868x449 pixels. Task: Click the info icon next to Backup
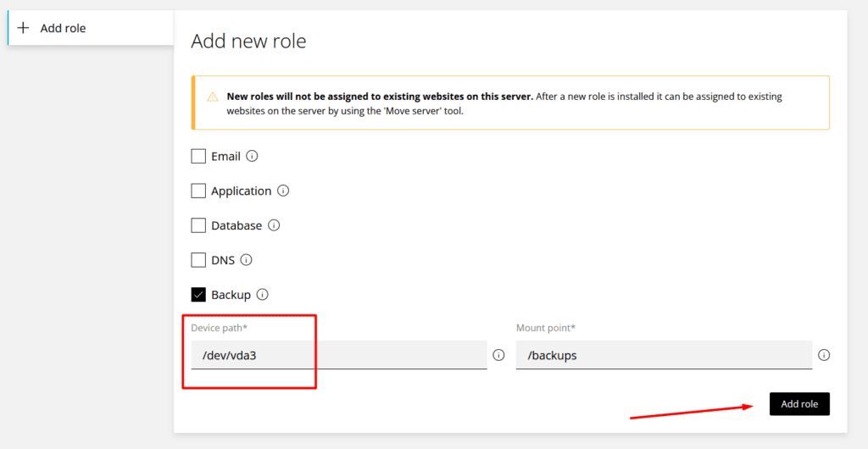pos(262,295)
